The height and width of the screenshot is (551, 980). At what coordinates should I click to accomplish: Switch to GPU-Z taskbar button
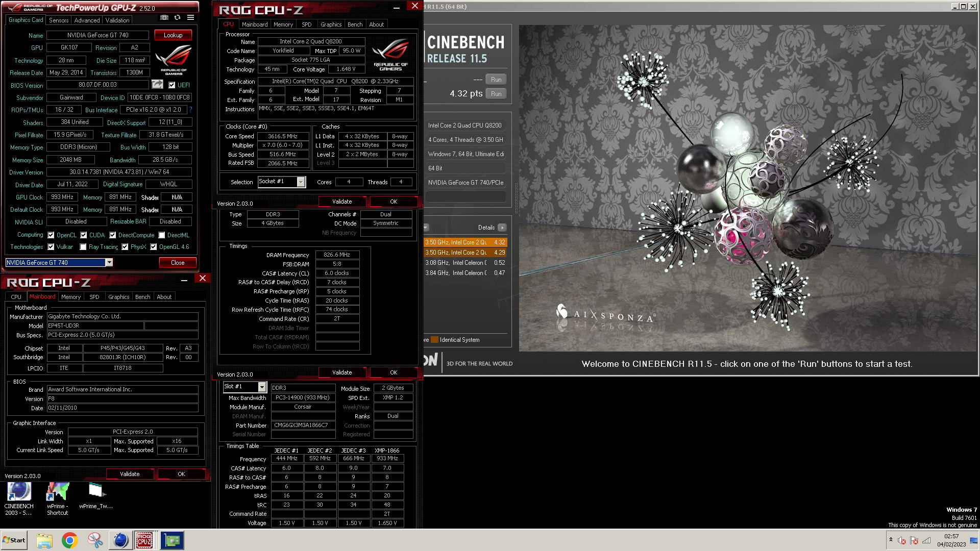tap(172, 540)
